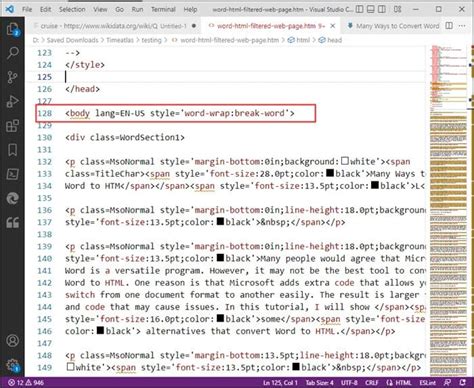Click the D: breadcrumb segment
This screenshot has width=474, height=388.
35,40
